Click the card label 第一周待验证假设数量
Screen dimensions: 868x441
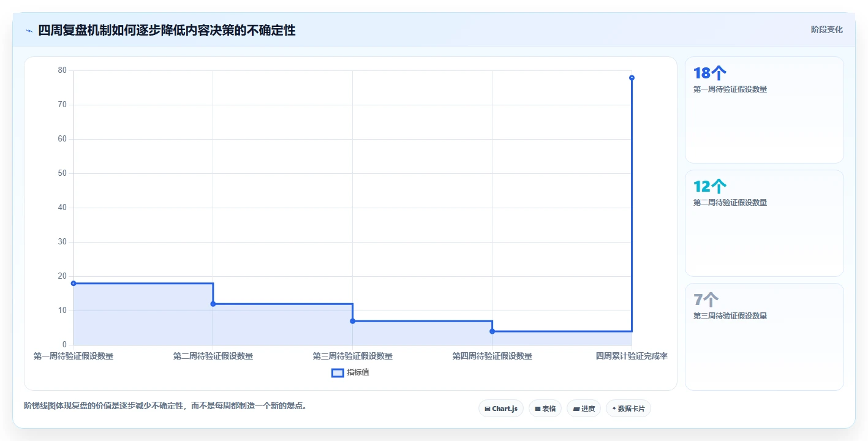[730, 89]
